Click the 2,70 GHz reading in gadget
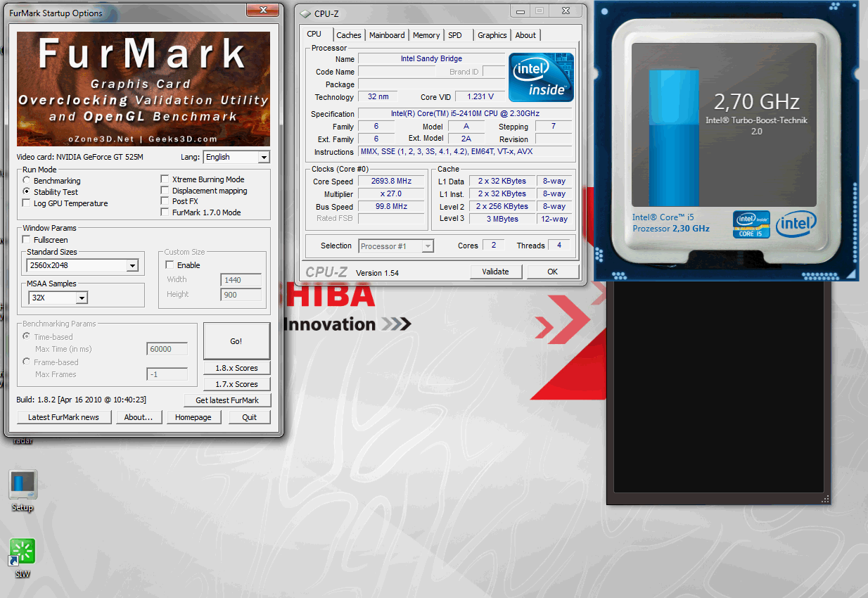868x598 pixels. (x=757, y=102)
